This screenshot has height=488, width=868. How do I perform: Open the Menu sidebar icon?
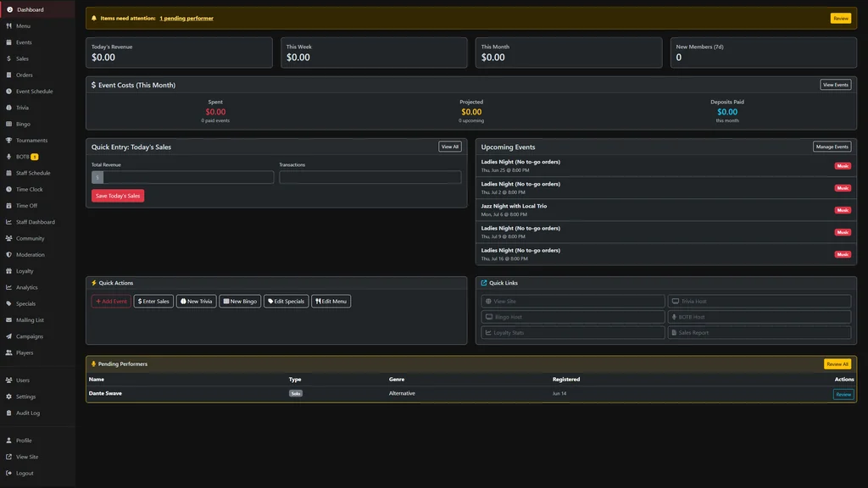tap(8, 26)
